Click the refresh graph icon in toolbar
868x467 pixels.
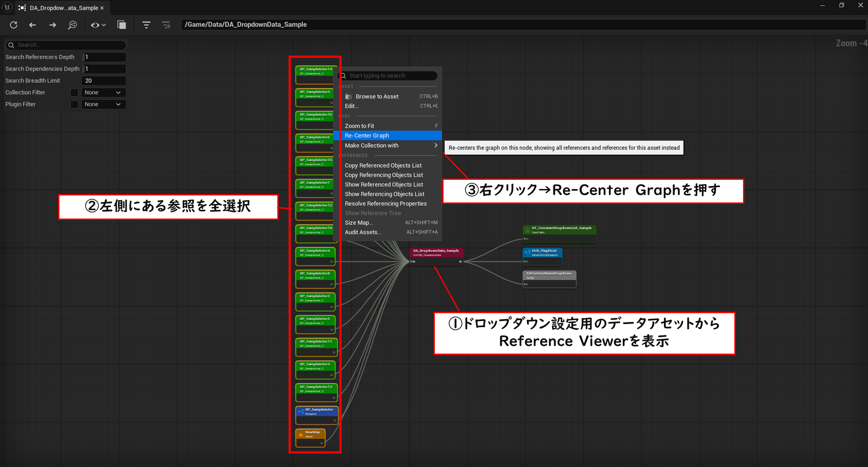13,25
